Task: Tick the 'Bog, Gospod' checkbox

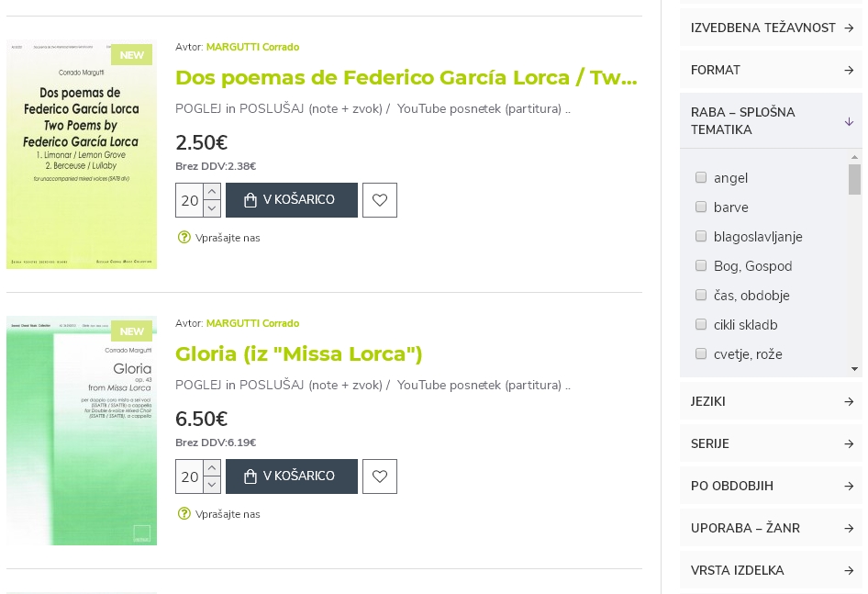Action: [701, 266]
